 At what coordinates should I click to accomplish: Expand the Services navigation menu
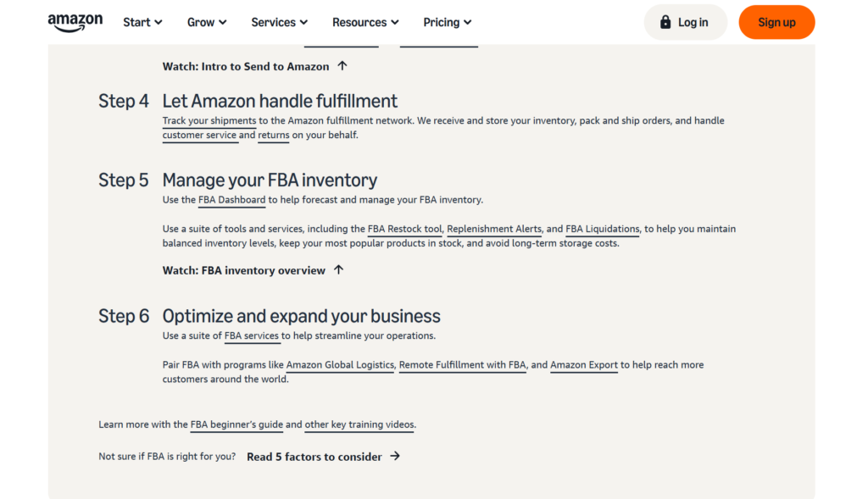279,23
